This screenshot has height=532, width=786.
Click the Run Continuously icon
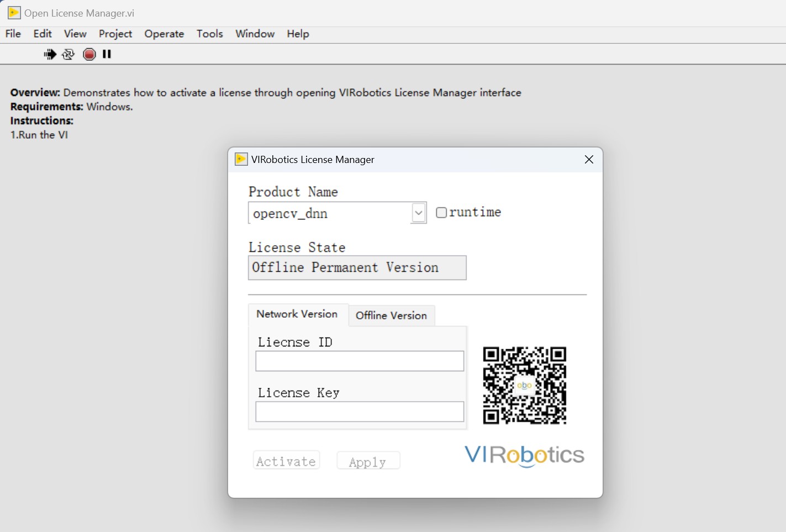[68, 54]
